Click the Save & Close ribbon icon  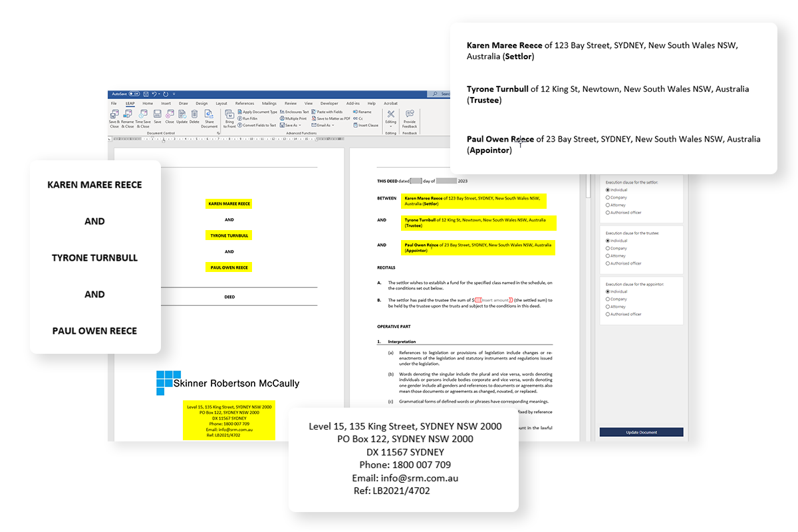pos(114,118)
